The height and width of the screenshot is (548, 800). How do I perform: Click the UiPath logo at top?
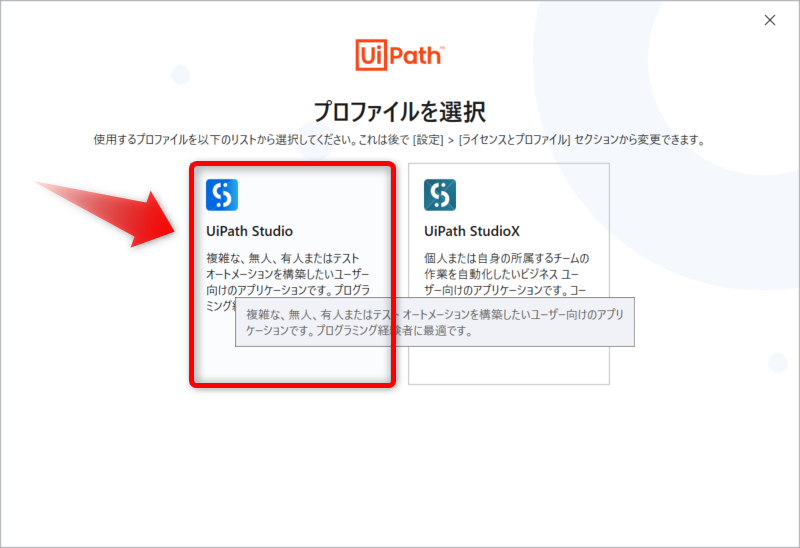click(x=399, y=55)
